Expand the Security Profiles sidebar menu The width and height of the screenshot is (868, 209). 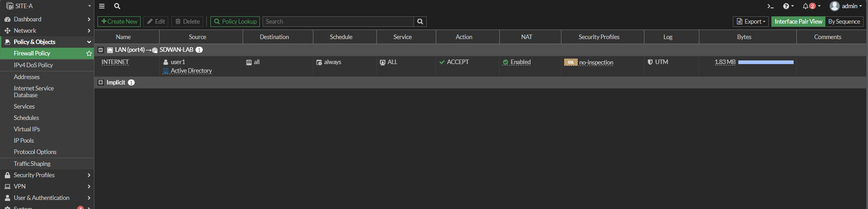(47, 175)
